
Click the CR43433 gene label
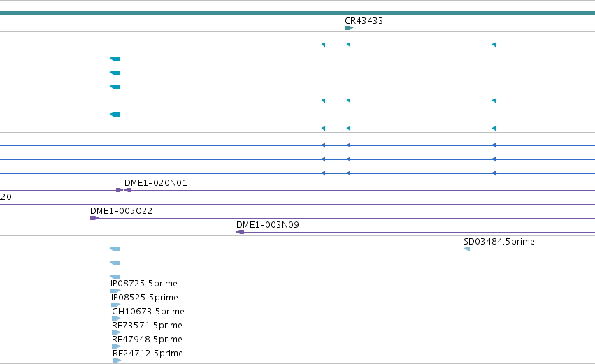point(364,21)
